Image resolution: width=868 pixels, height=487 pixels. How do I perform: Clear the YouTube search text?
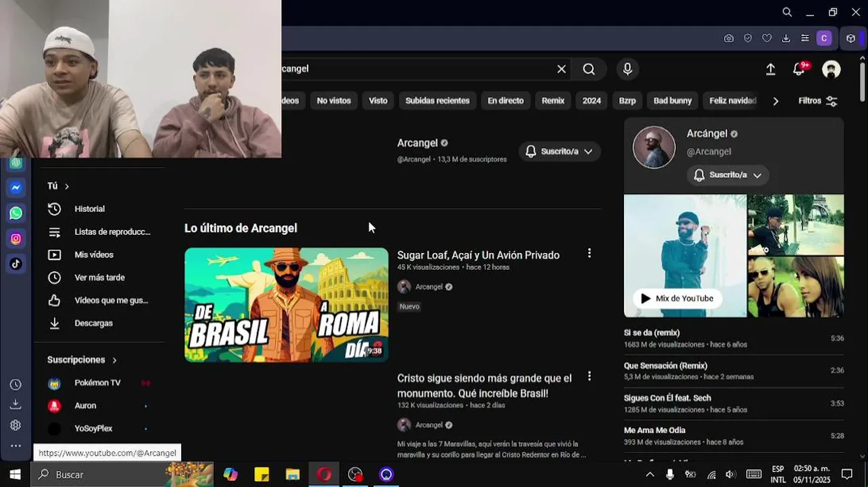[x=561, y=69]
